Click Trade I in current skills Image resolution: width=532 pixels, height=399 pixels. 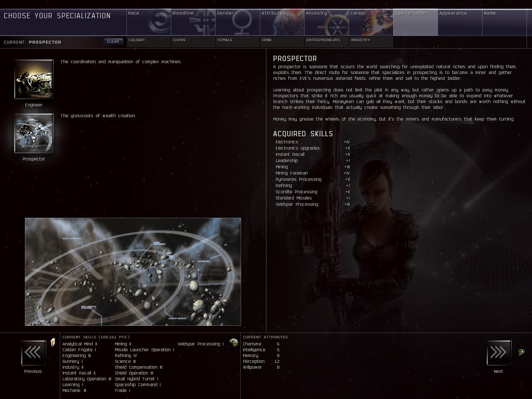tap(123, 391)
